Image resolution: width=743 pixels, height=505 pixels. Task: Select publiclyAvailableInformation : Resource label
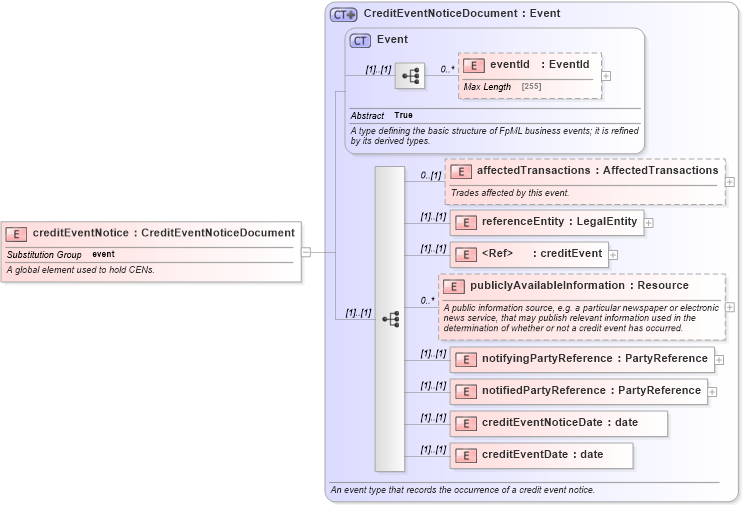579,285
